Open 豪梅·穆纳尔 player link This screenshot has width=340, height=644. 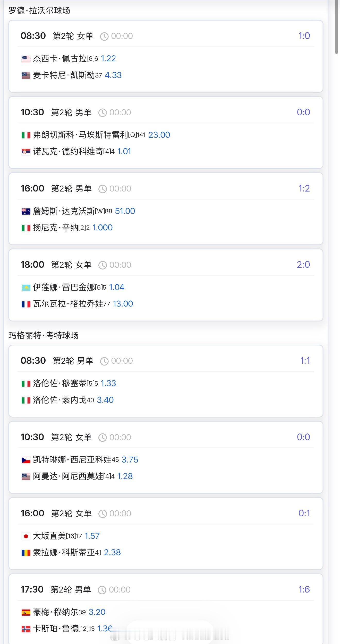55,612
